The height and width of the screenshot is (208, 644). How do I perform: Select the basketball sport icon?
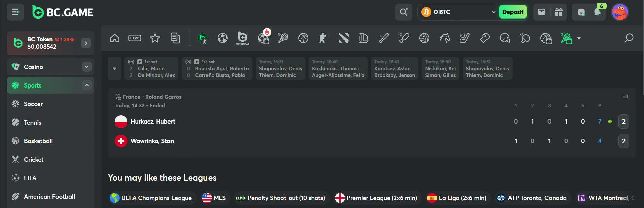pos(303,38)
